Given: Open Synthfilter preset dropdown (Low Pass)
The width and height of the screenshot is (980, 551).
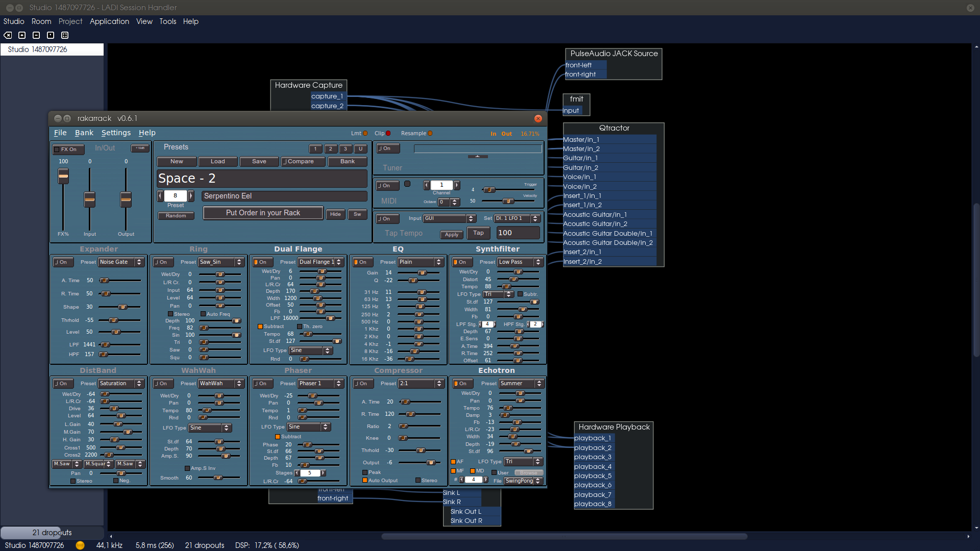Looking at the screenshot, I should (520, 262).
